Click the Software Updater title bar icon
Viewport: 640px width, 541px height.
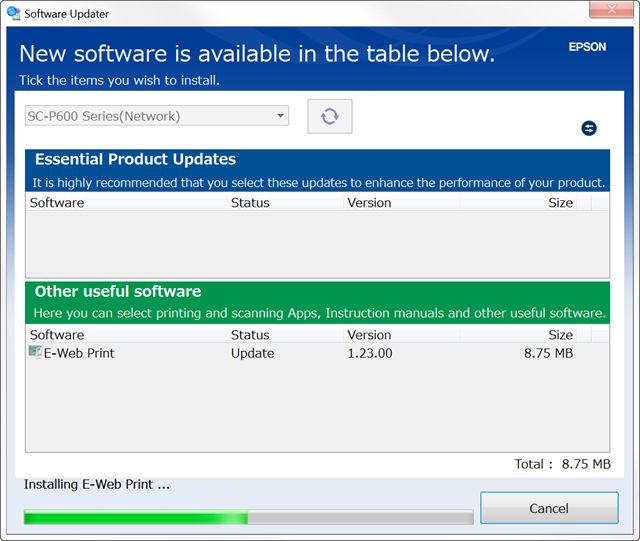point(13,13)
